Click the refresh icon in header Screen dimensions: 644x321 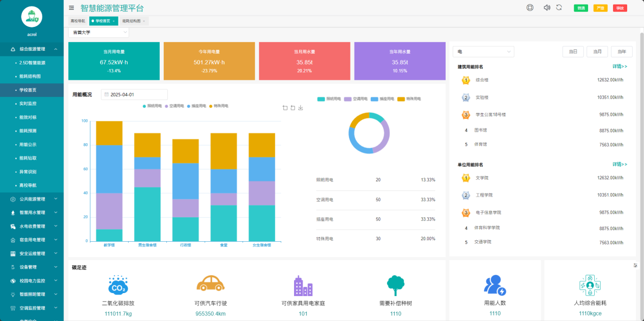[x=559, y=8]
